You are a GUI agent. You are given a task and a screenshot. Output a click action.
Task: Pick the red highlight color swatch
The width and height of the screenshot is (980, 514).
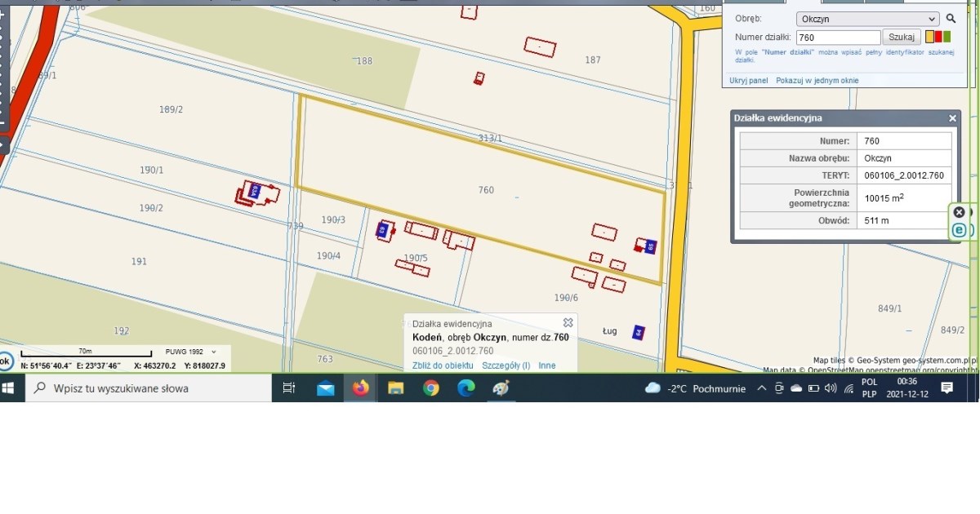pyautogui.click(x=938, y=37)
